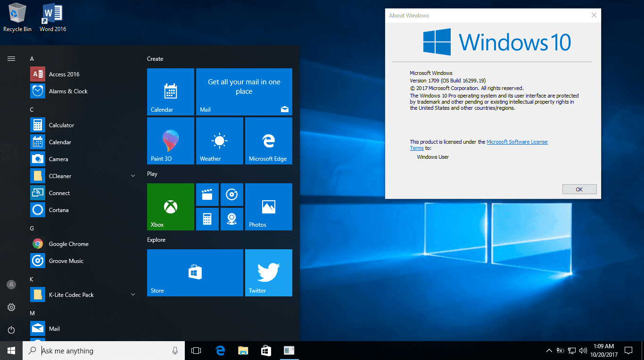The height and width of the screenshot is (360, 644).
Task: Click the battery icon in system tray
Action: point(560,351)
